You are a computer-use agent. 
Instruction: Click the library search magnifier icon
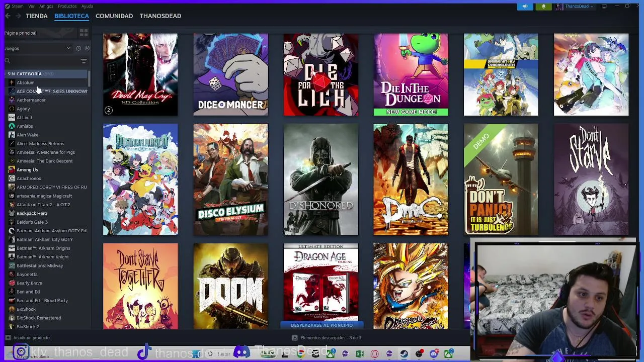(x=8, y=61)
